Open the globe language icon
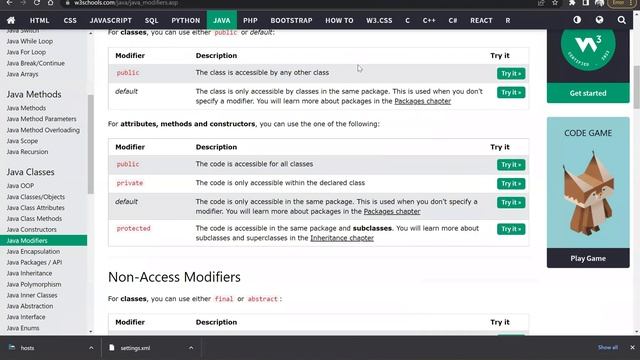640x360 pixels. [x=599, y=20]
